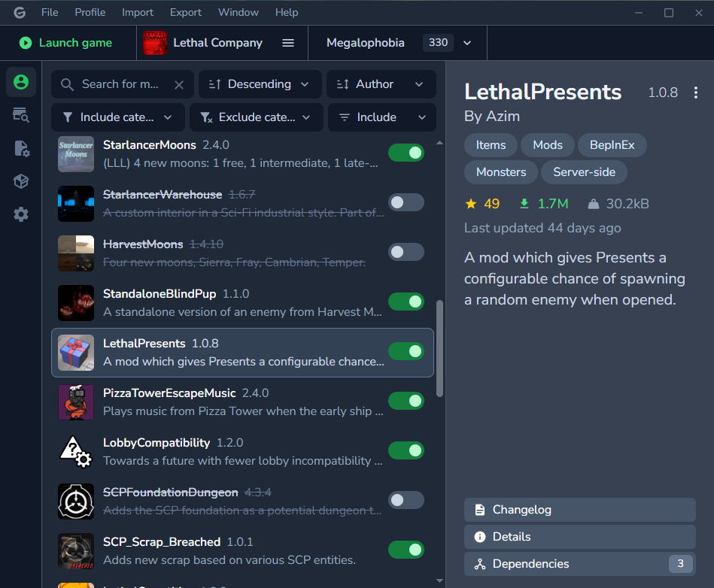This screenshot has height=588, width=714.
Task: Click the hamburger menu next to Lethal Company
Action: point(288,43)
